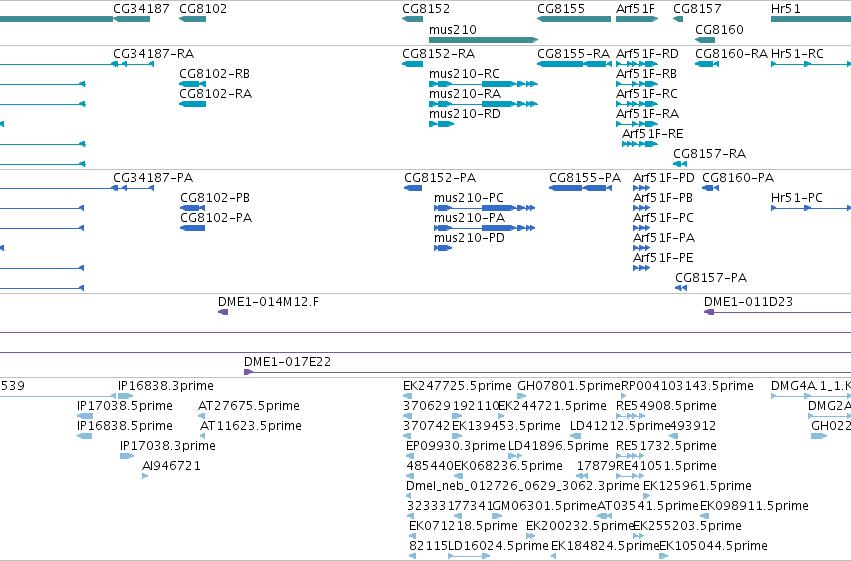Select EST AI946721
The image size is (851, 561).
click(x=172, y=467)
